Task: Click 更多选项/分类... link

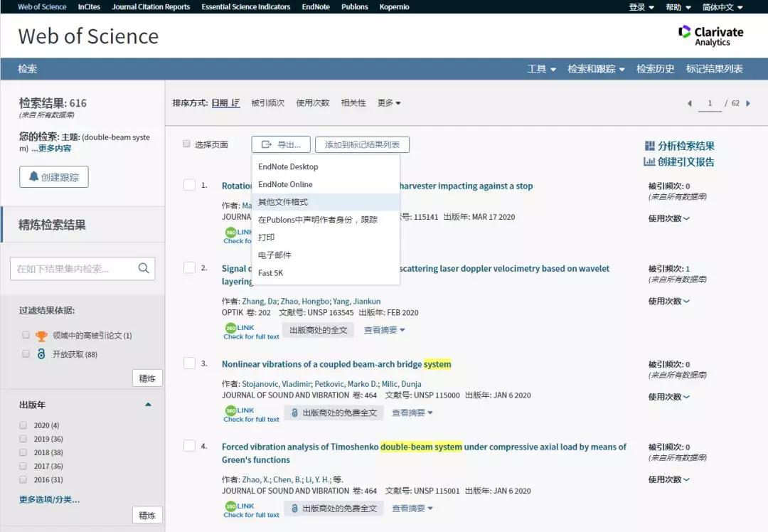Action: tap(49, 500)
